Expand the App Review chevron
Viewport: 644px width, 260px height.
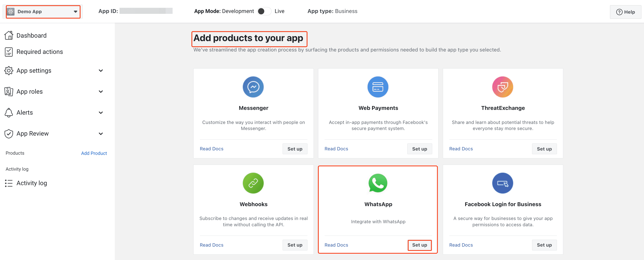(101, 134)
